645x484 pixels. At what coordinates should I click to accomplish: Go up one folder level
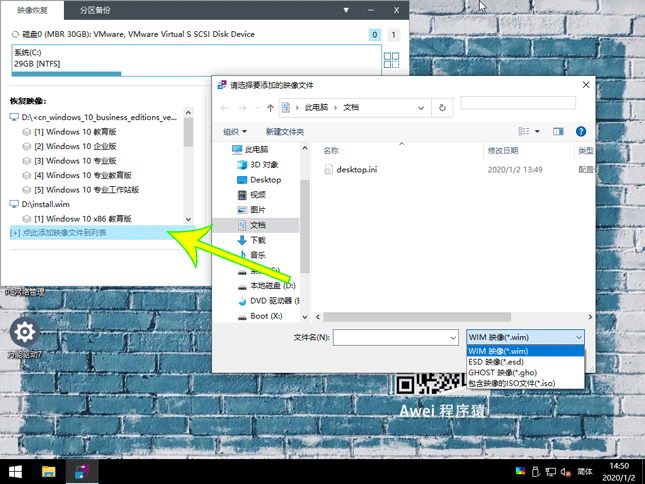pyautogui.click(x=270, y=108)
